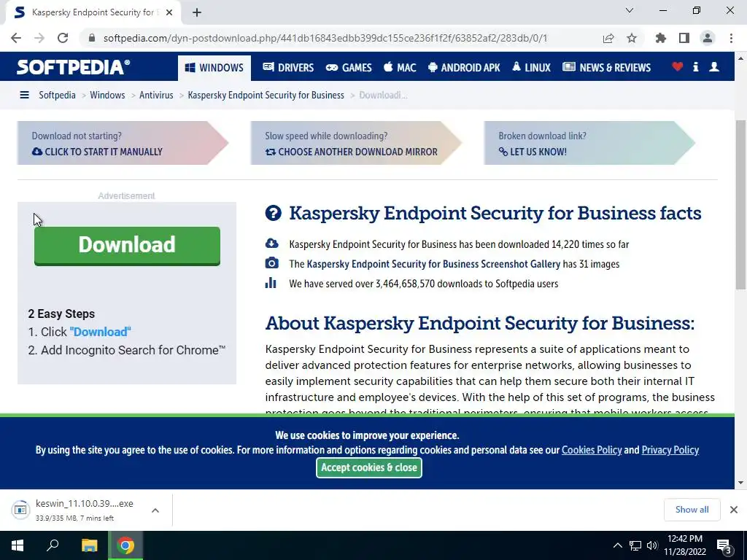This screenshot has width=747, height=560.
Task: Go to the Mac section
Action: coord(400,68)
